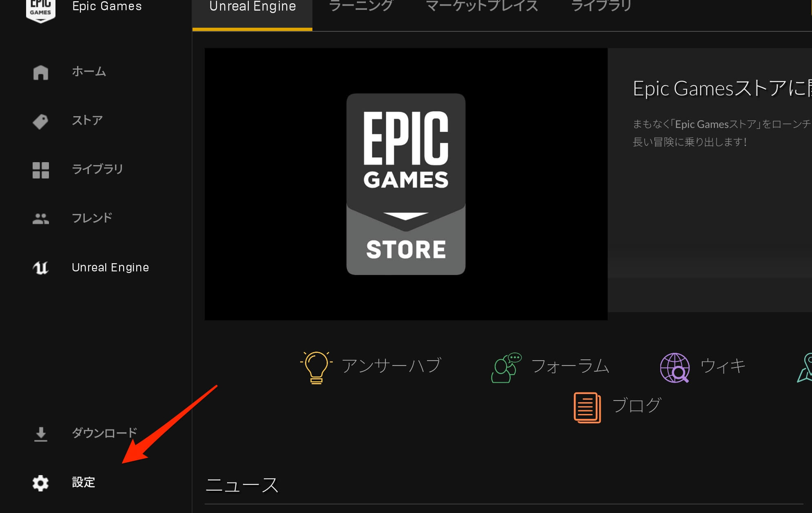Click the Unreal Engine sidebar icon
Screen dimensions: 812x513
tap(40, 267)
